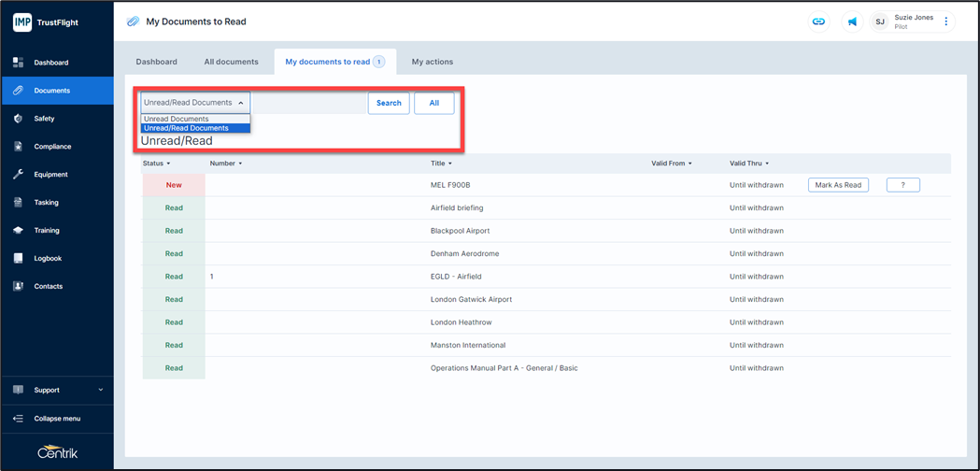This screenshot has width=980, height=471.
Task: Switch to the My actions tab
Action: [432, 62]
